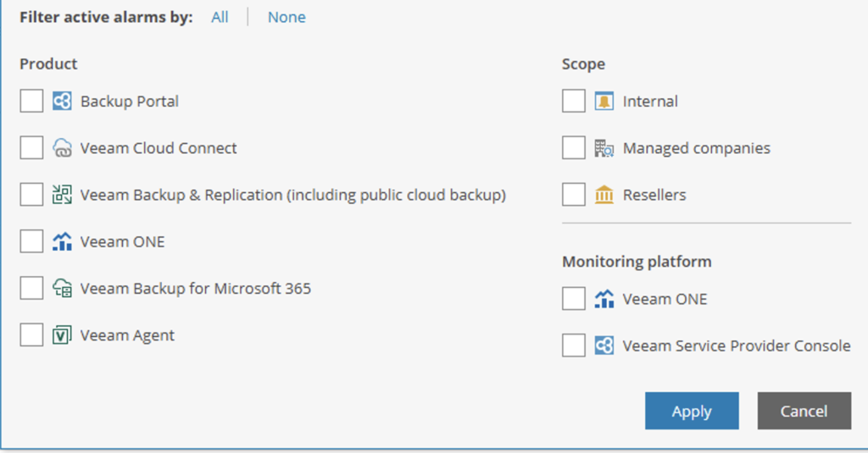Toggle the Managed companies scope checkbox

point(573,148)
